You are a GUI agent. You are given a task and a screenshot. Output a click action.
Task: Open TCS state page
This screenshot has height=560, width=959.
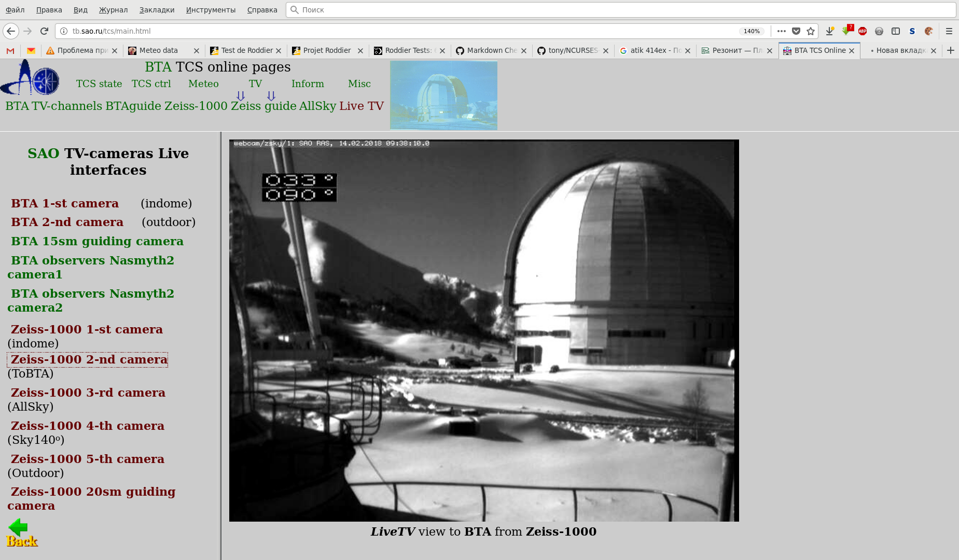pos(99,83)
